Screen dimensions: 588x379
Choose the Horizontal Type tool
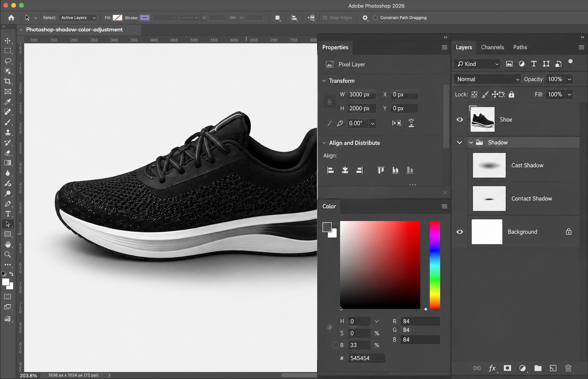(8, 214)
